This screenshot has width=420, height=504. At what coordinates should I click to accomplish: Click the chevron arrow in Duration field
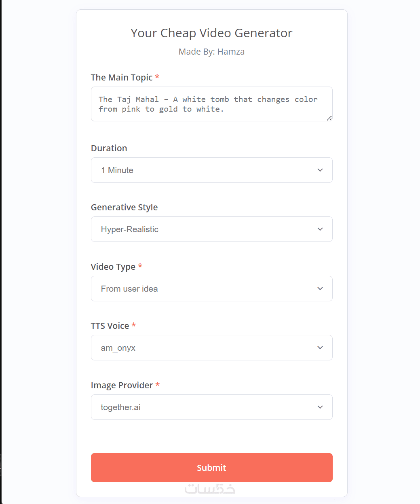[320, 170]
